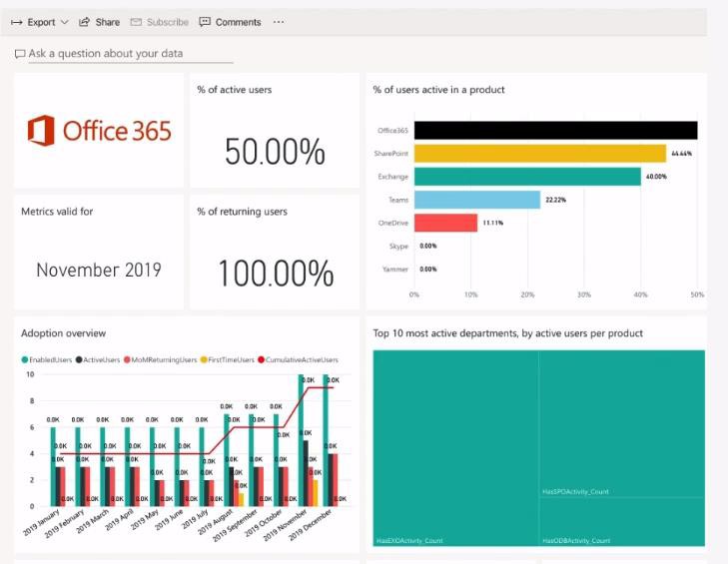Click the 2019 August axis label

[215, 522]
